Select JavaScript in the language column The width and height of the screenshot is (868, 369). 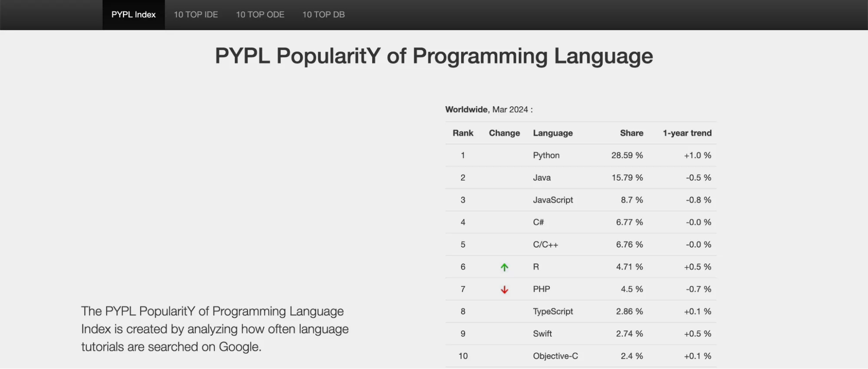553,200
